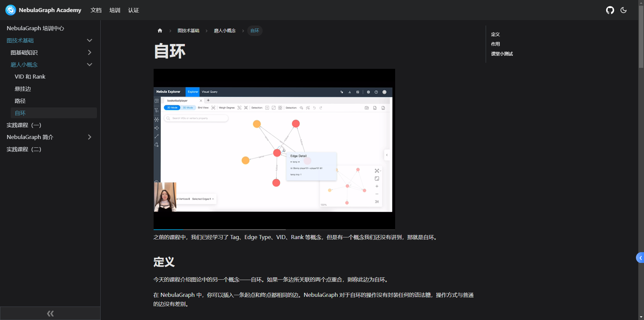This screenshot has width=644, height=320.
Task: Click the camera snapshot icon in video
Action: [367, 108]
